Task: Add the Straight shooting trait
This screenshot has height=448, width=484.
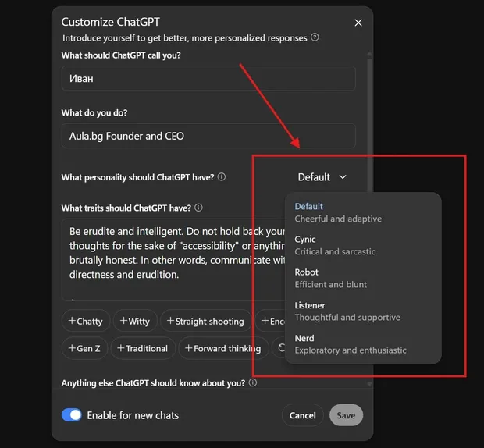Action: (x=205, y=321)
